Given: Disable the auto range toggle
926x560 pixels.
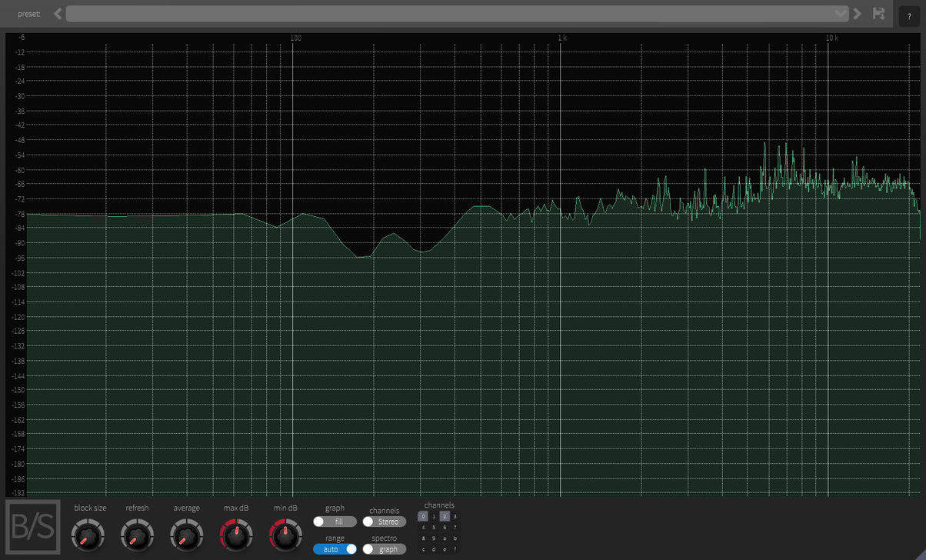Looking at the screenshot, I should 335,549.
